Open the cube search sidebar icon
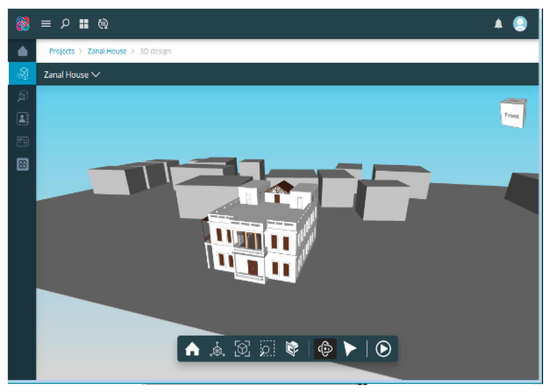Viewport: 552px width, 392px height. pyautogui.click(x=23, y=96)
